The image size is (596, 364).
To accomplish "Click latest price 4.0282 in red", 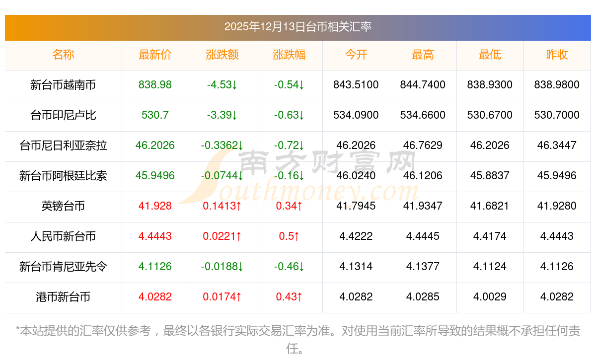I will click(155, 297).
